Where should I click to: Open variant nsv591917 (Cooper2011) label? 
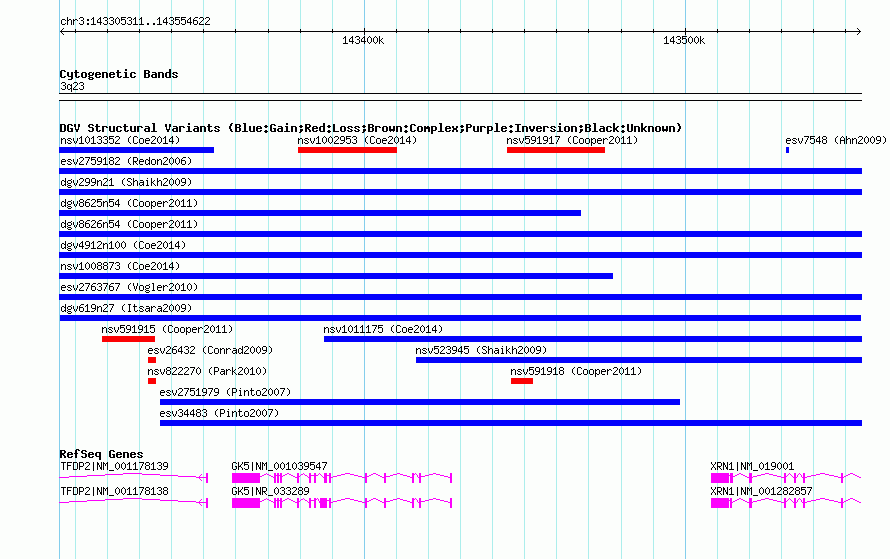(x=572, y=140)
